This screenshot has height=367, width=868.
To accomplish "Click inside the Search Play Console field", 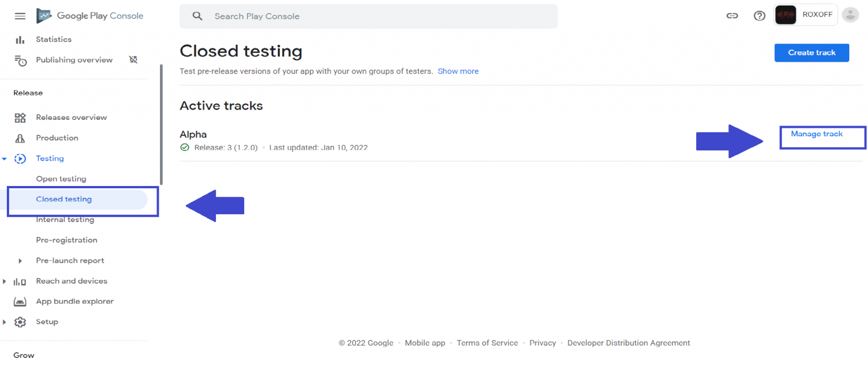I will click(367, 16).
